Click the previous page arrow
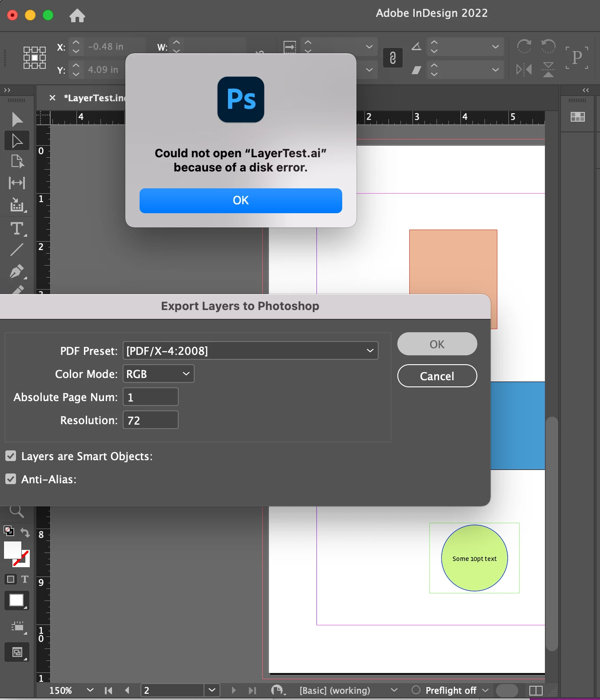This screenshot has width=600, height=700. [128, 690]
